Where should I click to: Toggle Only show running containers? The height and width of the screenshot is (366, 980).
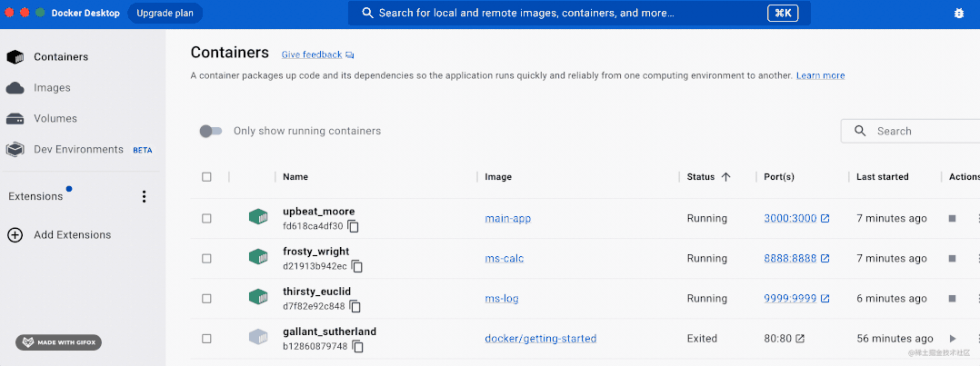pos(211,131)
